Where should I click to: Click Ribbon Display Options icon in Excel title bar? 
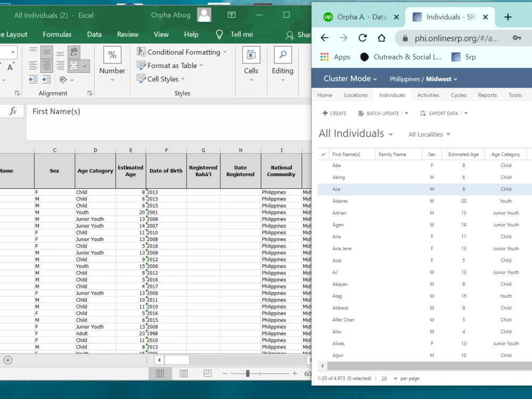(x=231, y=14)
